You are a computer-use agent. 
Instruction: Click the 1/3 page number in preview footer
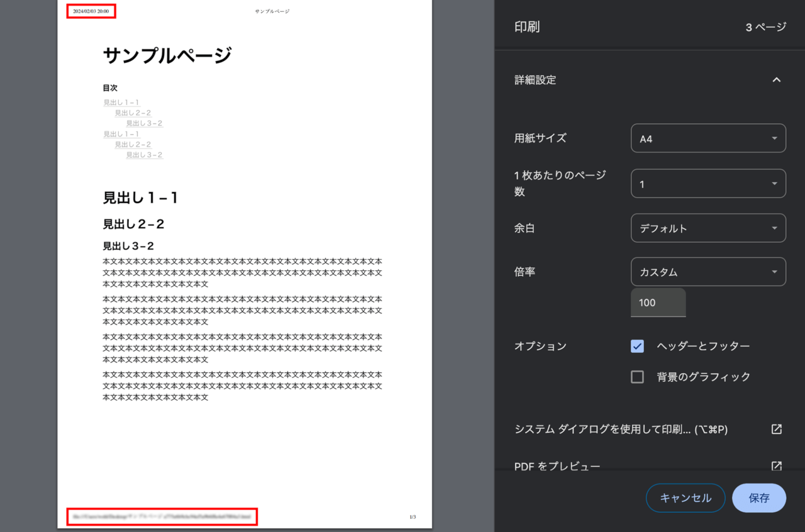point(413,517)
